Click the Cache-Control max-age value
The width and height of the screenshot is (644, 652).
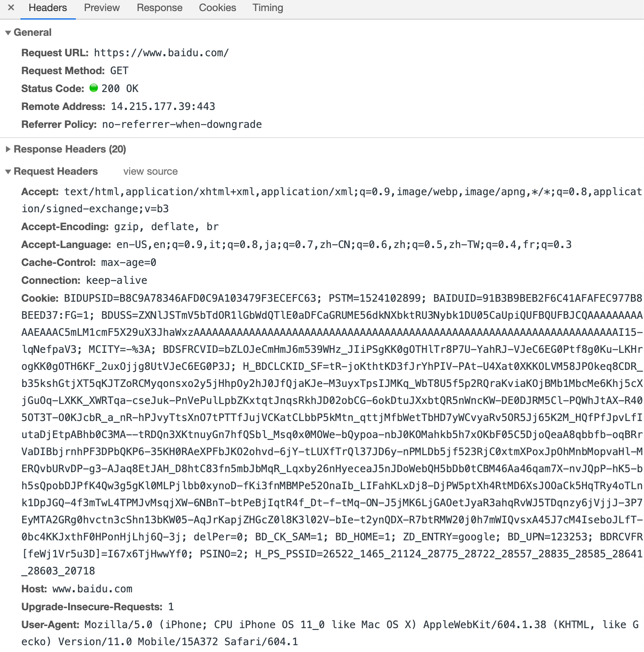point(128,263)
